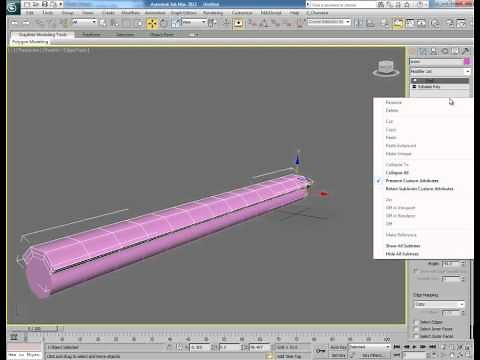The height and width of the screenshot is (360, 480).
Task: Activate the Select and Move tool
Action: point(152,23)
